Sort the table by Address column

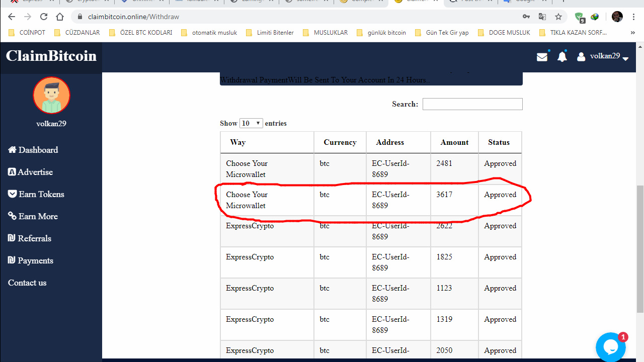pos(398,142)
